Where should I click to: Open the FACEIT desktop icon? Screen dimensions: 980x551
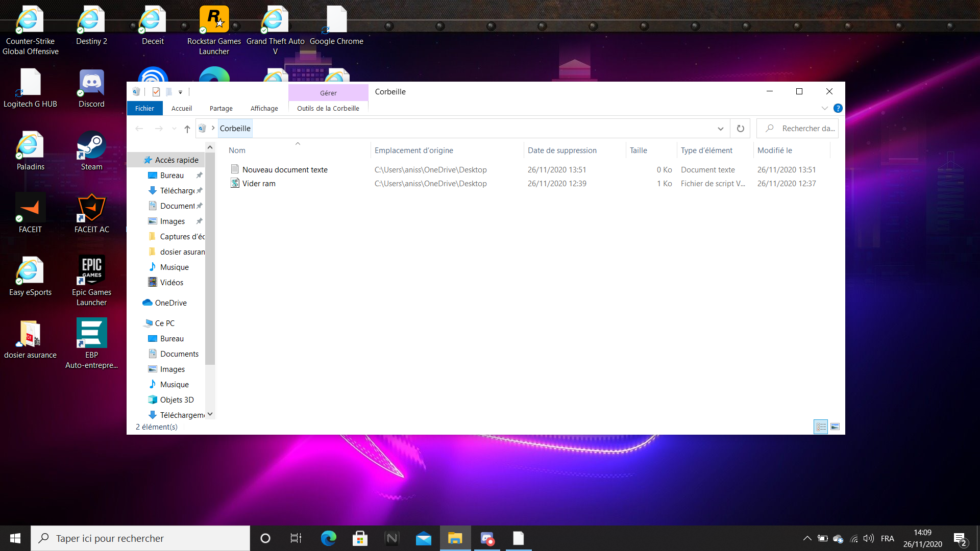pos(30,214)
